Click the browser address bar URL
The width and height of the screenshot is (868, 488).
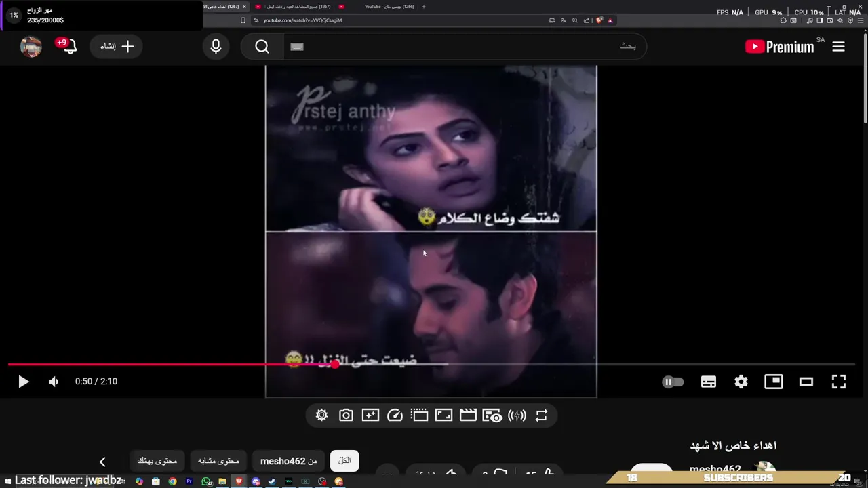(x=302, y=20)
